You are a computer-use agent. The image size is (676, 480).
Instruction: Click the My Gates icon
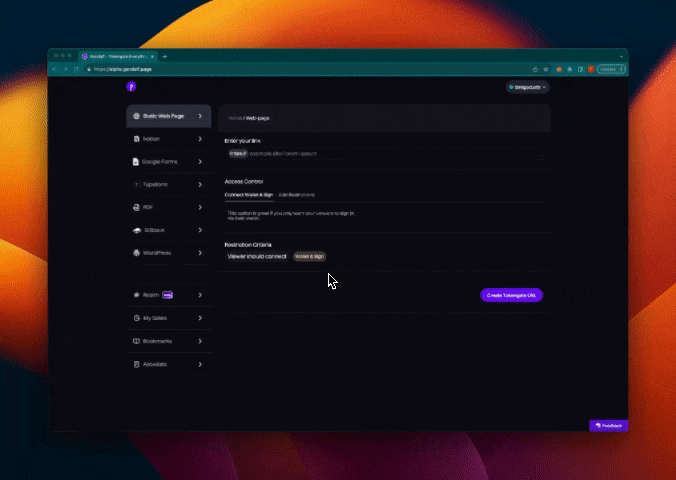pos(136,318)
